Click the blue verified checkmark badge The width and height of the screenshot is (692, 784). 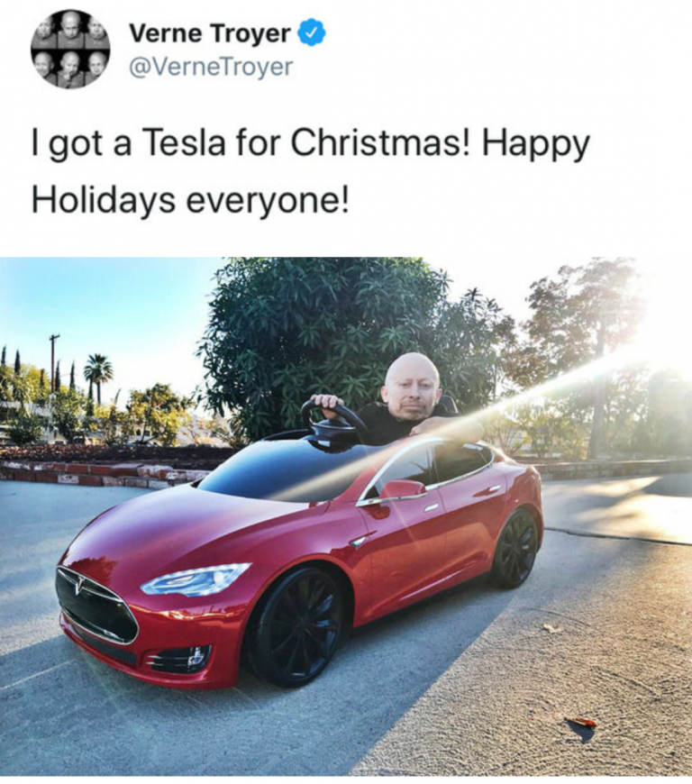pos(312,34)
